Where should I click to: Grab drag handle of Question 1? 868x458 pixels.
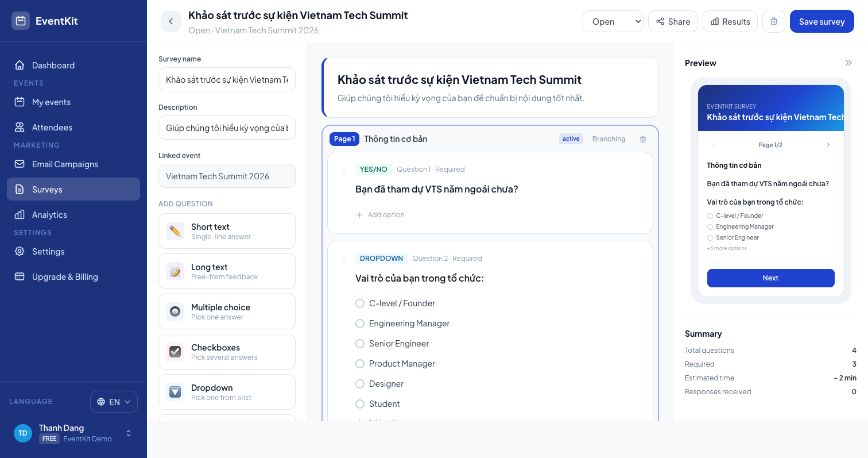coord(344,172)
